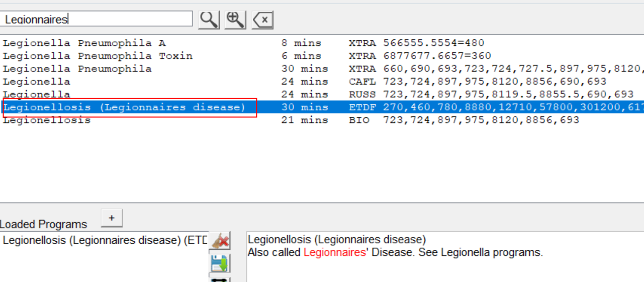The height and width of the screenshot is (282, 644).
Task: Click the cut-off icon below the save icon
Action: [x=220, y=279]
